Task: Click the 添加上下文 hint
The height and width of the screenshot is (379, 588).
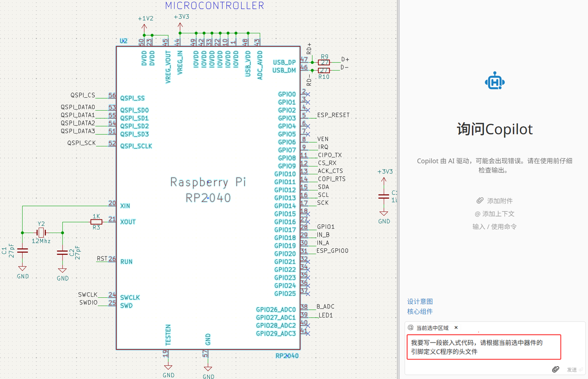Action: pos(494,214)
